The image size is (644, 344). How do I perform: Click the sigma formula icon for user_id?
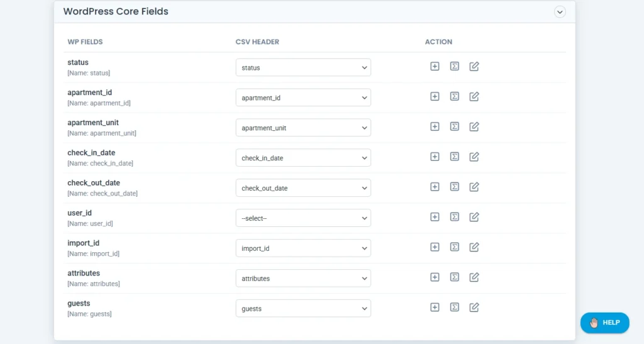click(454, 217)
